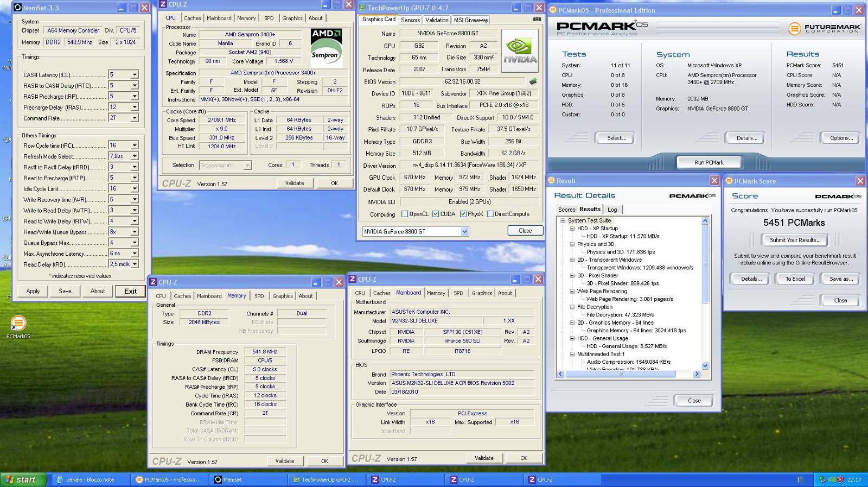Toggle the PhysX checkbox
The height and width of the screenshot is (487, 868).
[463, 214]
